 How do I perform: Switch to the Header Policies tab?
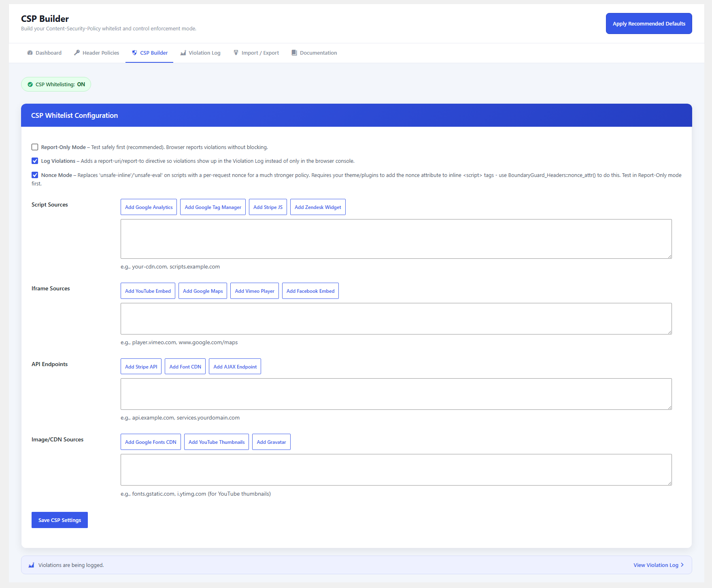(x=96, y=53)
